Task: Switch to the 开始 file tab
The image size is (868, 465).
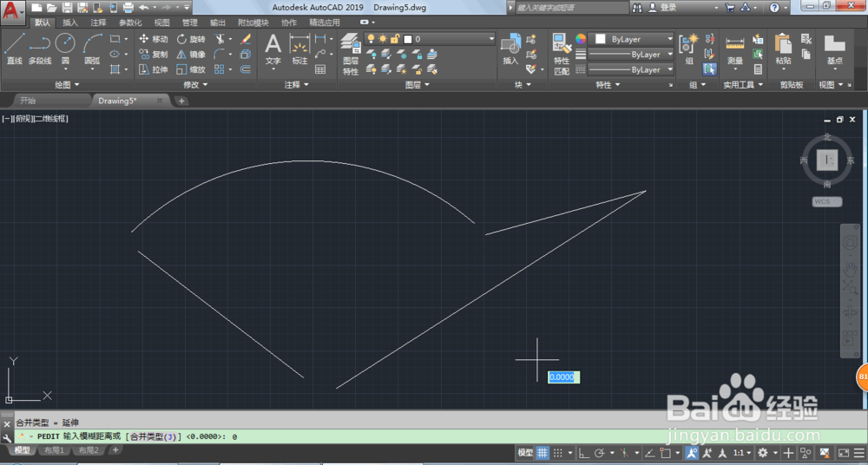Action: (28, 101)
